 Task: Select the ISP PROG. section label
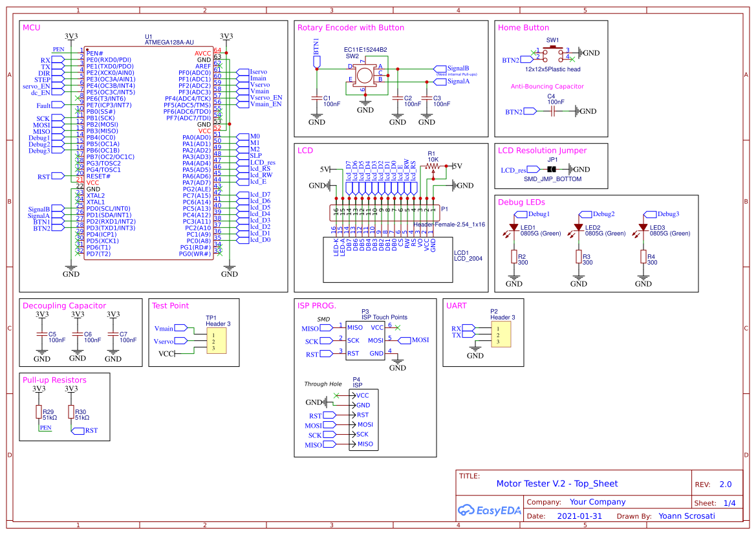[318, 305]
